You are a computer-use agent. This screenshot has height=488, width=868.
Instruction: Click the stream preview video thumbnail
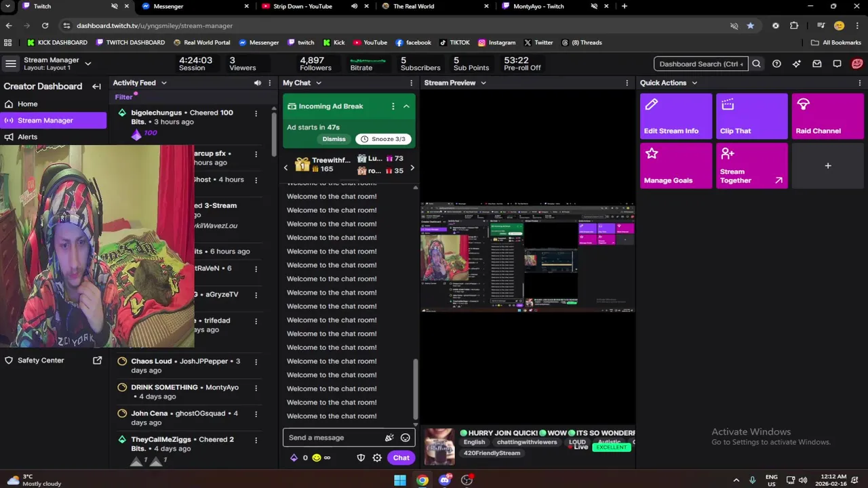point(528,257)
